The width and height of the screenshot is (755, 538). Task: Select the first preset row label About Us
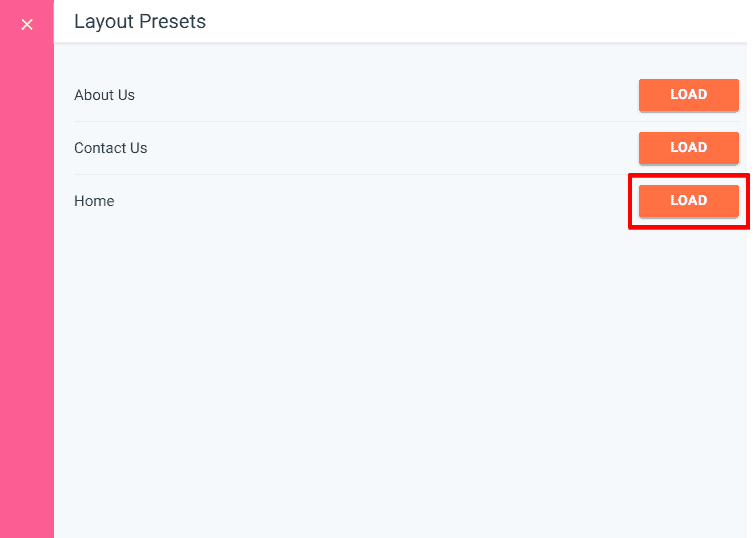[x=104, y=95]
